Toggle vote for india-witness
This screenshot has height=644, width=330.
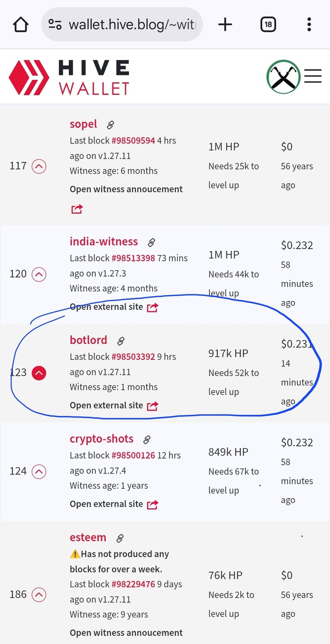click(x=39, y=274)
